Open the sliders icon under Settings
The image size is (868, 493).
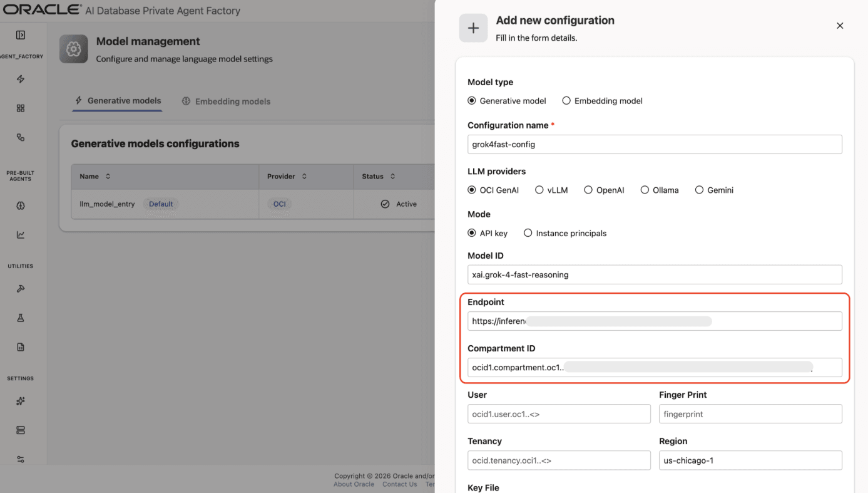point(21,459)
